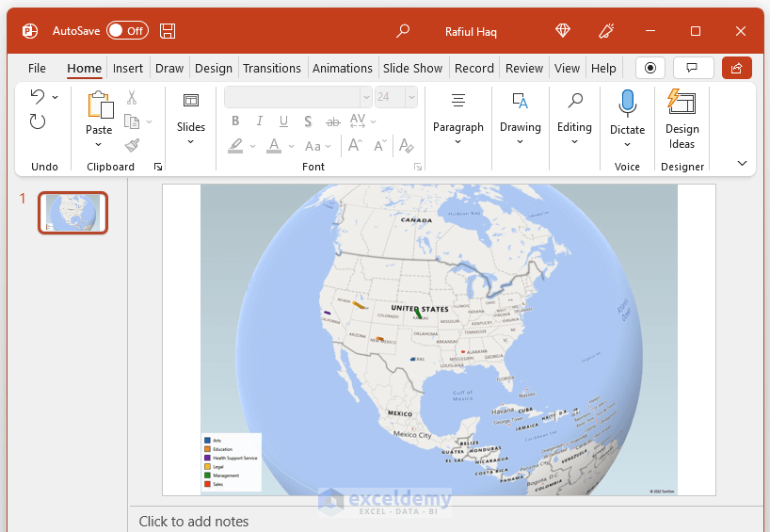Screen dimensions: 770x532
Task: Click the "Click to add notes" area
Action: (x=194, y=522)
